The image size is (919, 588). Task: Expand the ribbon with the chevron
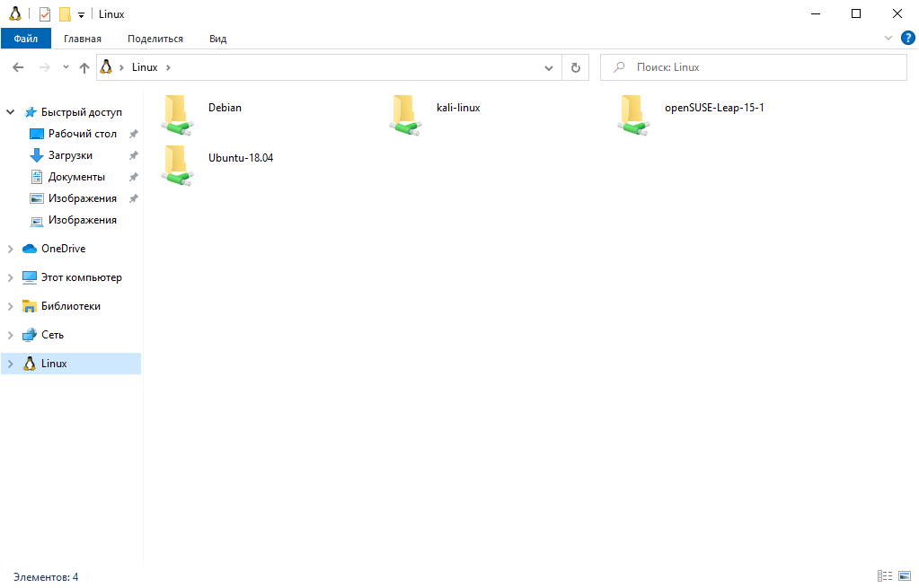coord(888,38)
